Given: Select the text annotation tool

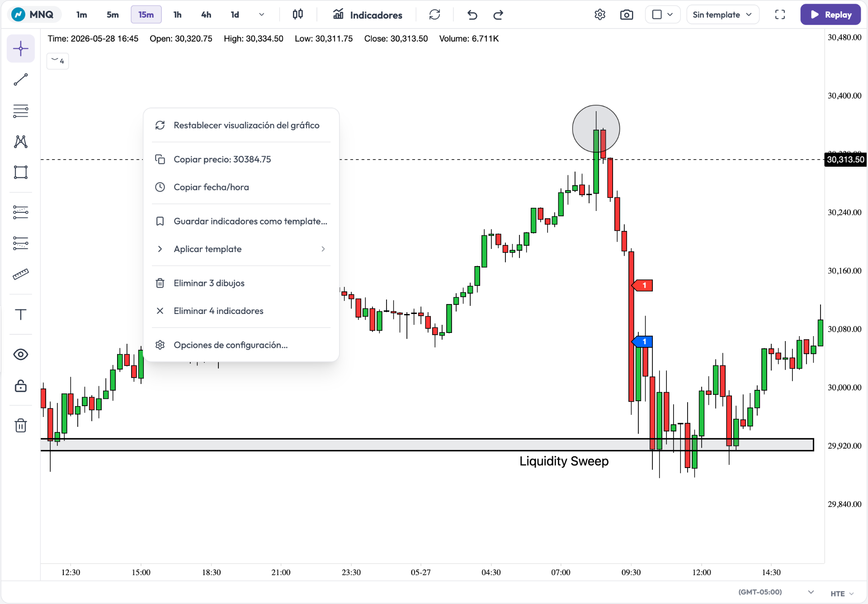Looking at the screenshot, I should coord(21,314).
